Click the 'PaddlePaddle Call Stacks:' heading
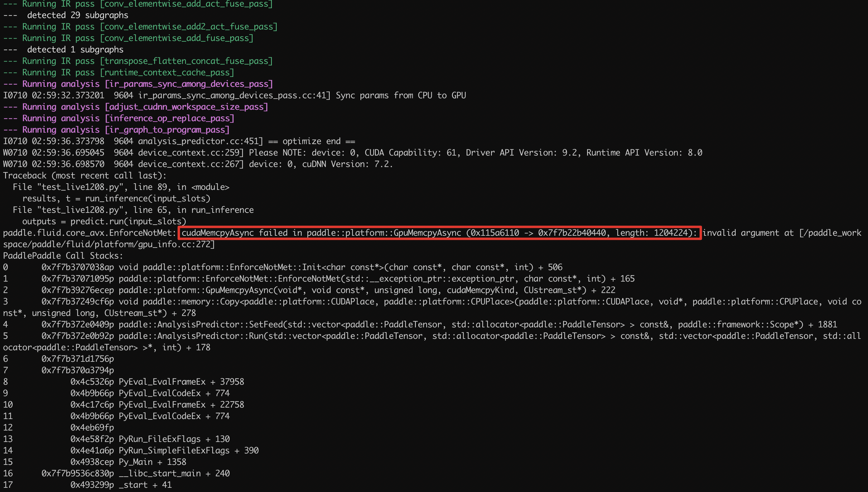The image size is (868, 492). 63,256
